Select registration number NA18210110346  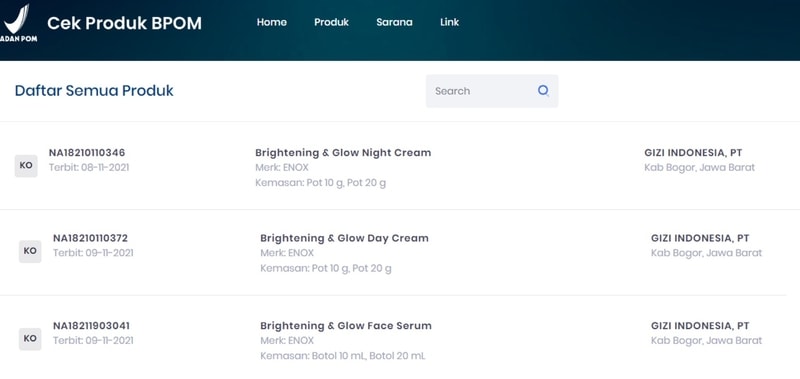point(87,153)
